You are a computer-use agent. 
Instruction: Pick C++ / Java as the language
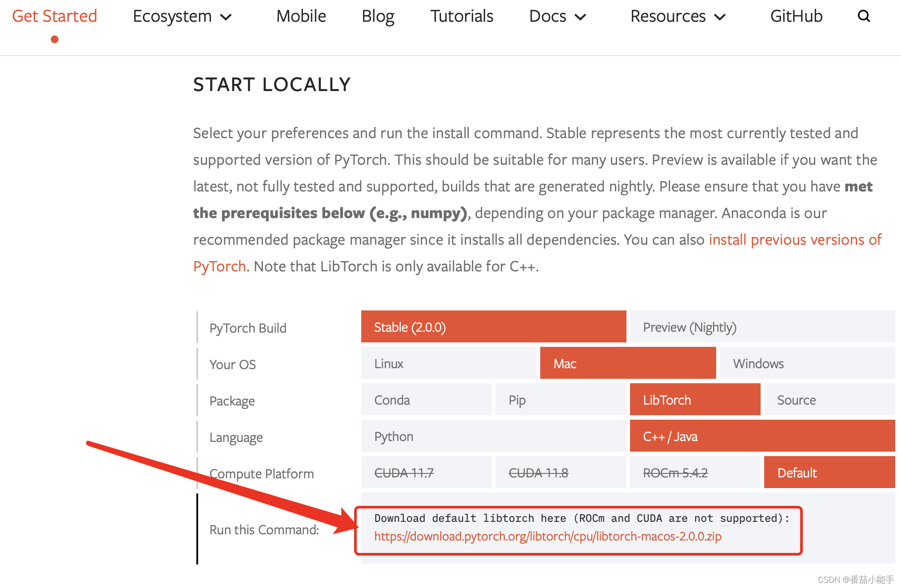point(762,436)
